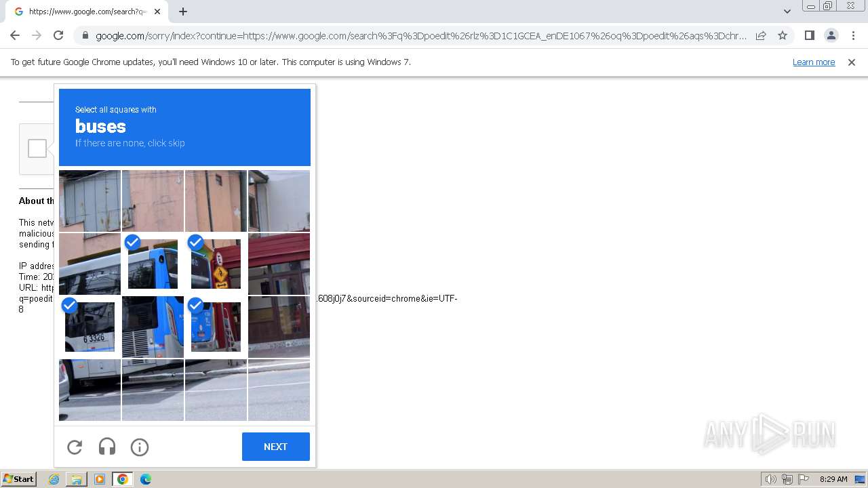
Task: Open a new tab with plus button
Action: click(x=183, y=12)
